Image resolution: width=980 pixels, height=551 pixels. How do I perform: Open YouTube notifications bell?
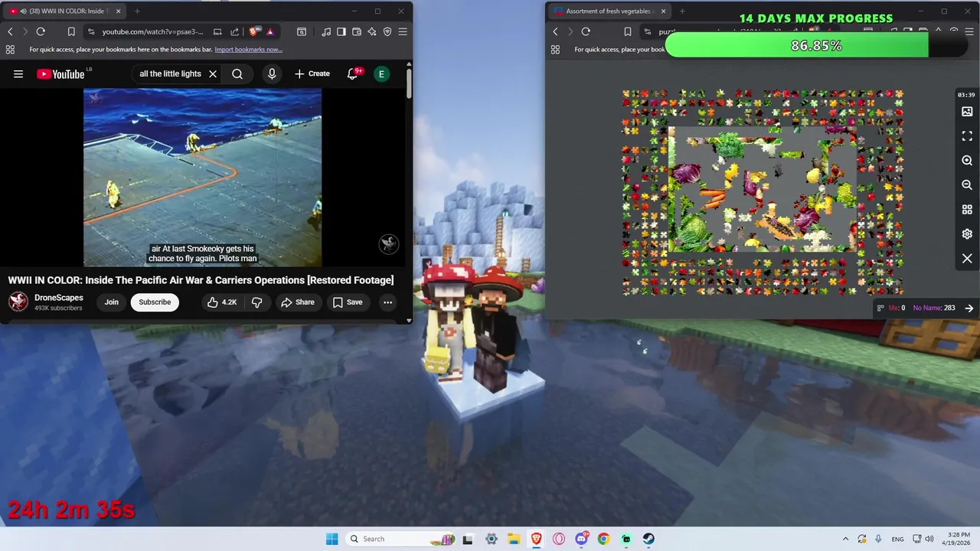354,74
